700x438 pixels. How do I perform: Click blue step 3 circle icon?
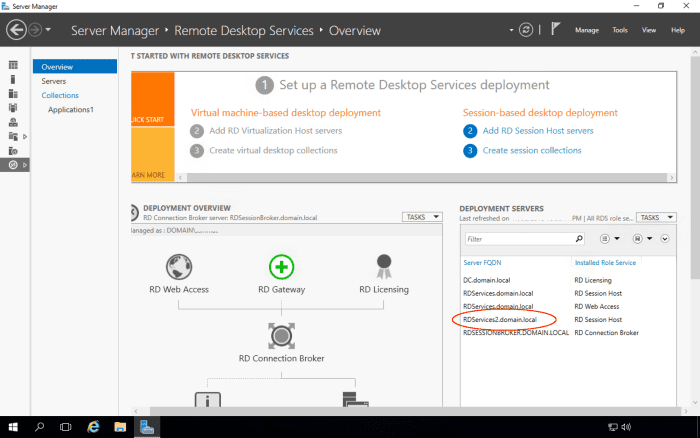[x=470, y=150]
